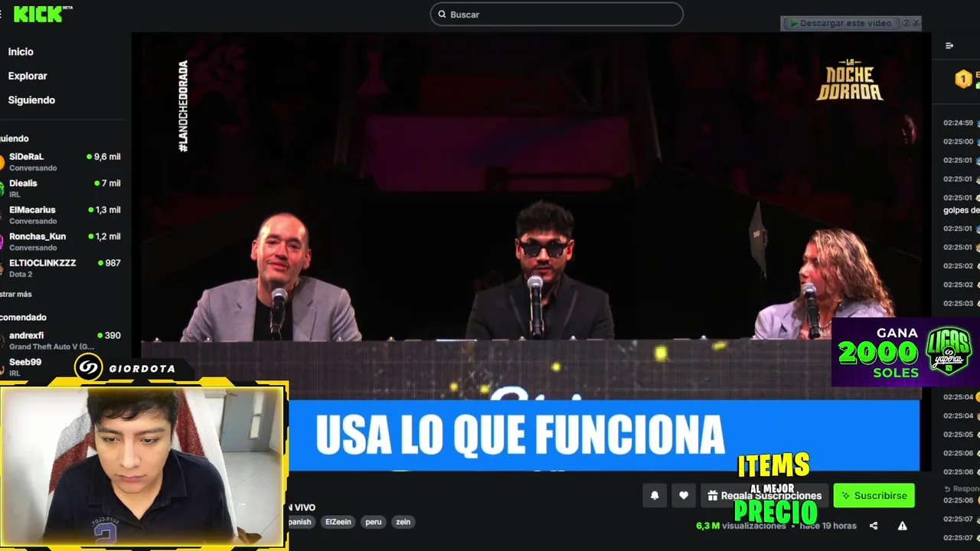This screenshot has width=980, height=551.
Task: Click the chat message golpes de
Action: click(962, 210)
